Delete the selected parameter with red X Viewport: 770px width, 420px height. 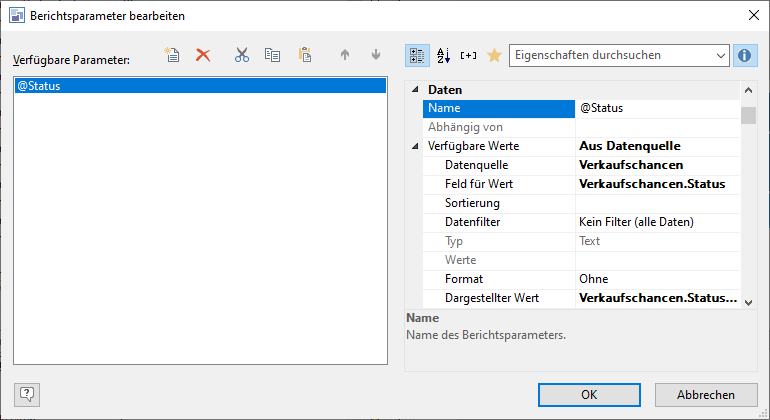click(203, 56)
